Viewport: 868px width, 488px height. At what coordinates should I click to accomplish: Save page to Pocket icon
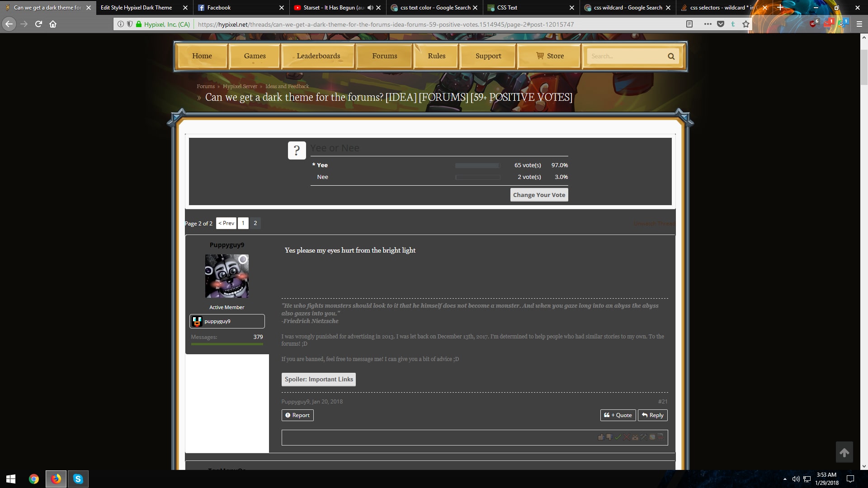[x=721, y=24]
